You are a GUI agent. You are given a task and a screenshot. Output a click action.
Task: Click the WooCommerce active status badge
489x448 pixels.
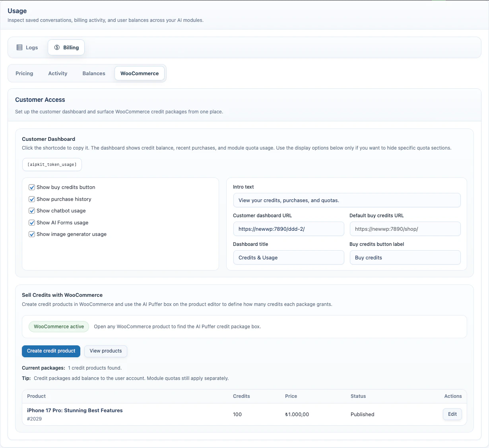point(58,326)
